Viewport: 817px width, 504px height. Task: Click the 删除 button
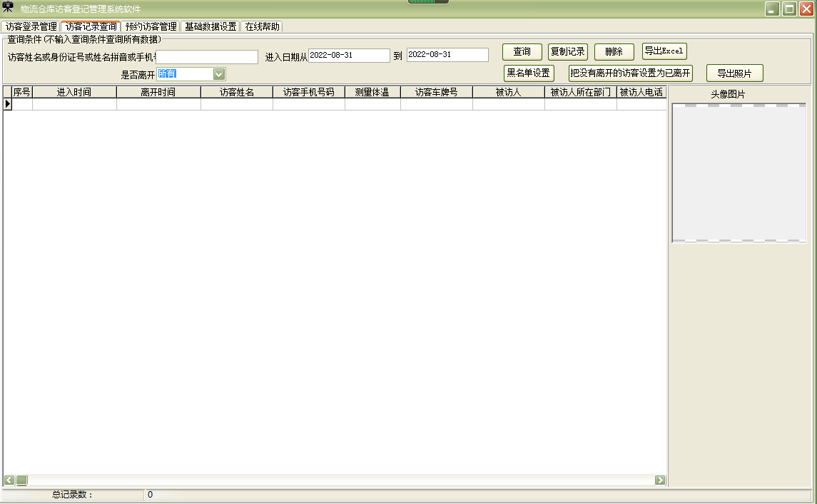click(614, 51)
